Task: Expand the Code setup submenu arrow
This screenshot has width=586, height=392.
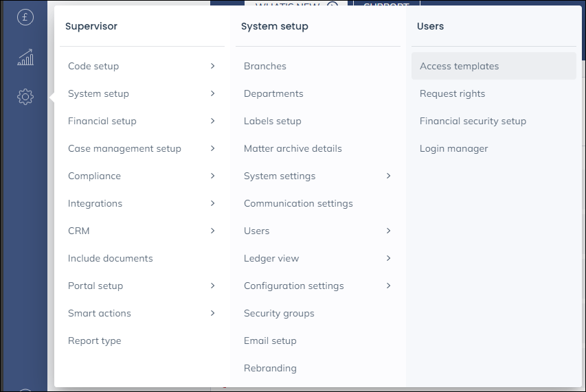Action: pos(212,66)
